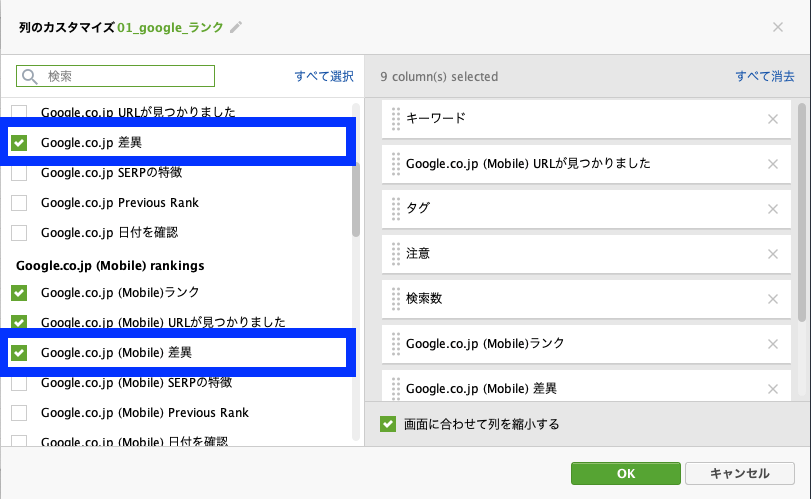
Task: Click the キャンセル button
Action: tap(740, 473)
